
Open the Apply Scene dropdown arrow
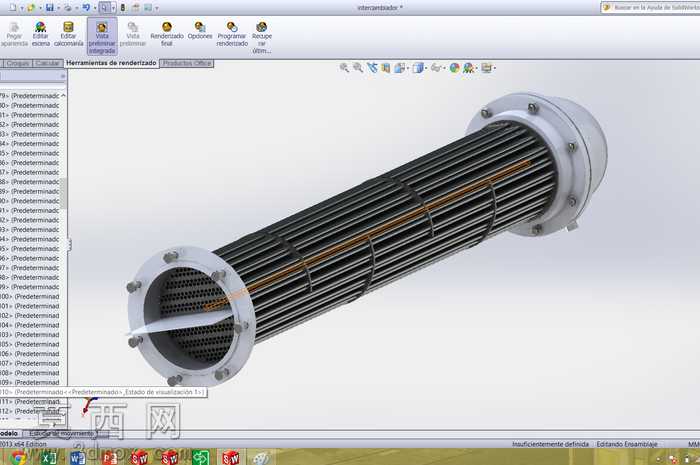click(476, 68)
